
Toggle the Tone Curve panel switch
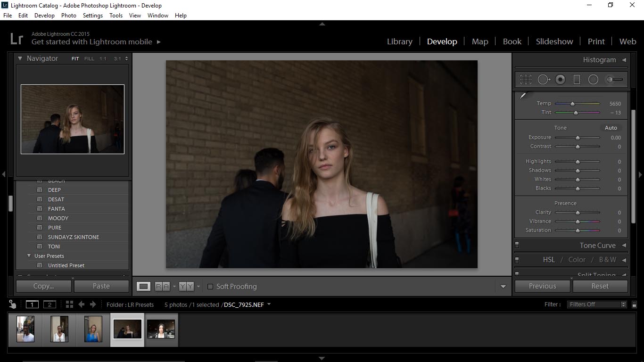coord(517,245)
